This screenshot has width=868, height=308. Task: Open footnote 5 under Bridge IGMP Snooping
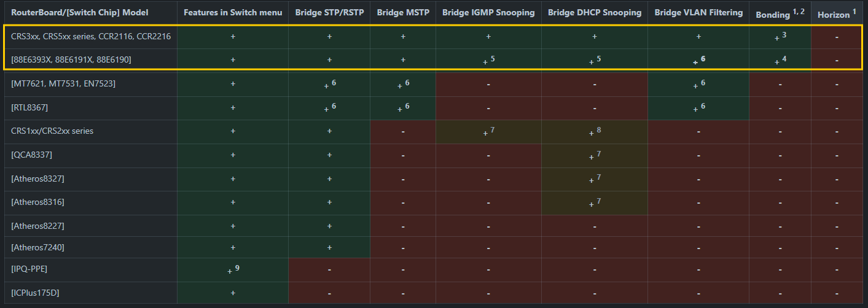[493, 58]
